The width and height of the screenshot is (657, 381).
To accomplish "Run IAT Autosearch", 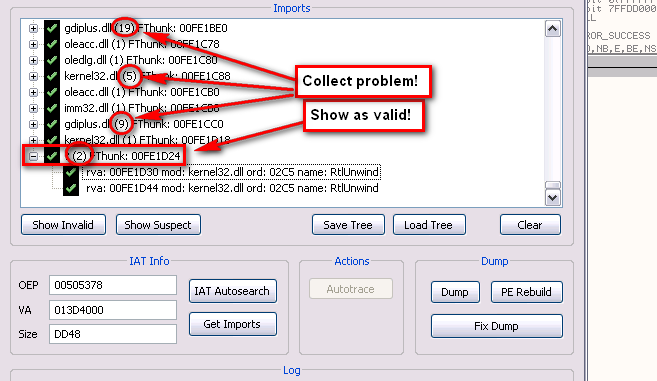I will (233, 291).
